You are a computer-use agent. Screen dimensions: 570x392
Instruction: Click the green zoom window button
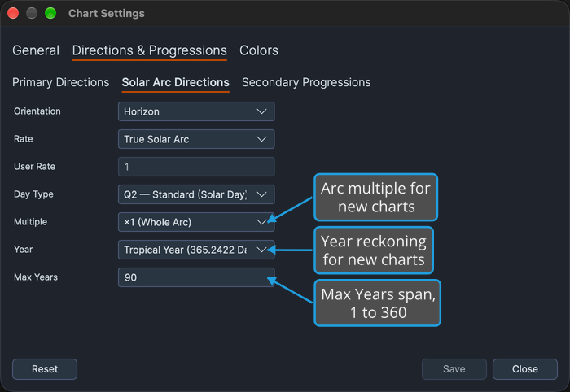(x=50, y=13)
